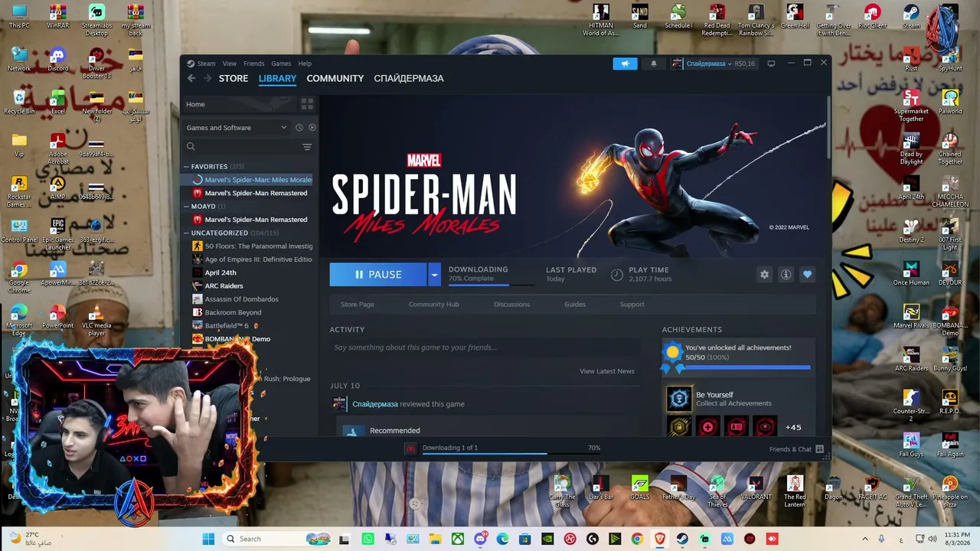The height and width of the screenshot is (551, 980).
Task: Pause the Miles Morales download
Action: 378,274
